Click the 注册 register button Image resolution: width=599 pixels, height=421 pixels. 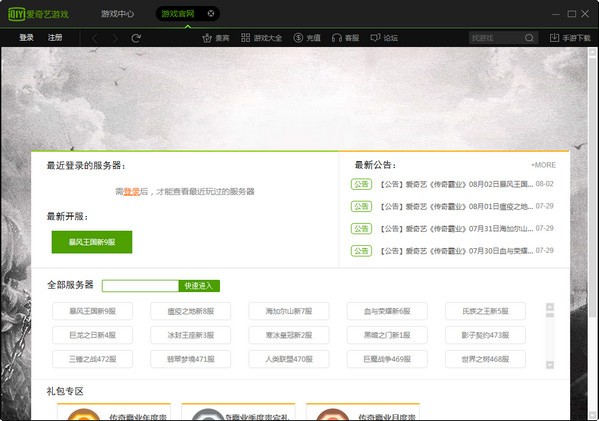tap(55, 37)
